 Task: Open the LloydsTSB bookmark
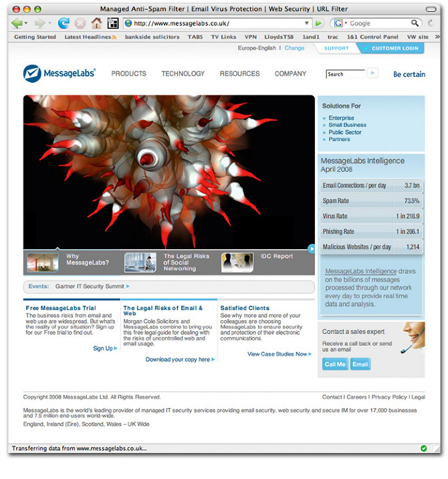279,37
